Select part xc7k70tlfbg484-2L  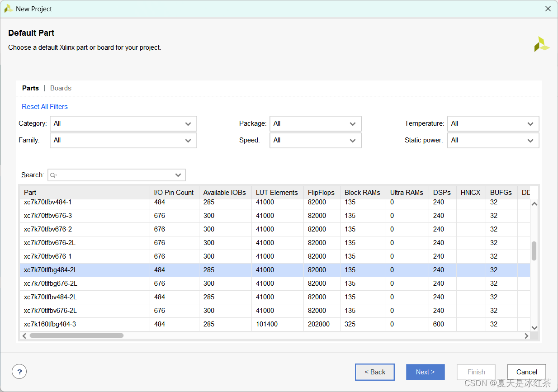click(x=274, y=270)
